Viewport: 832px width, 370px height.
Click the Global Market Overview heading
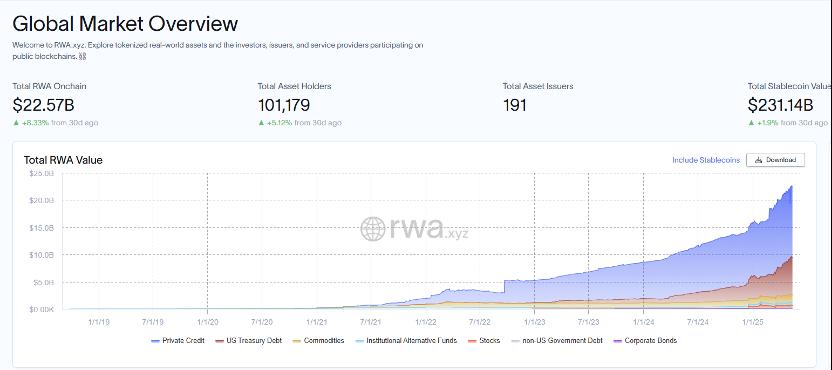(x=125, y=24)
